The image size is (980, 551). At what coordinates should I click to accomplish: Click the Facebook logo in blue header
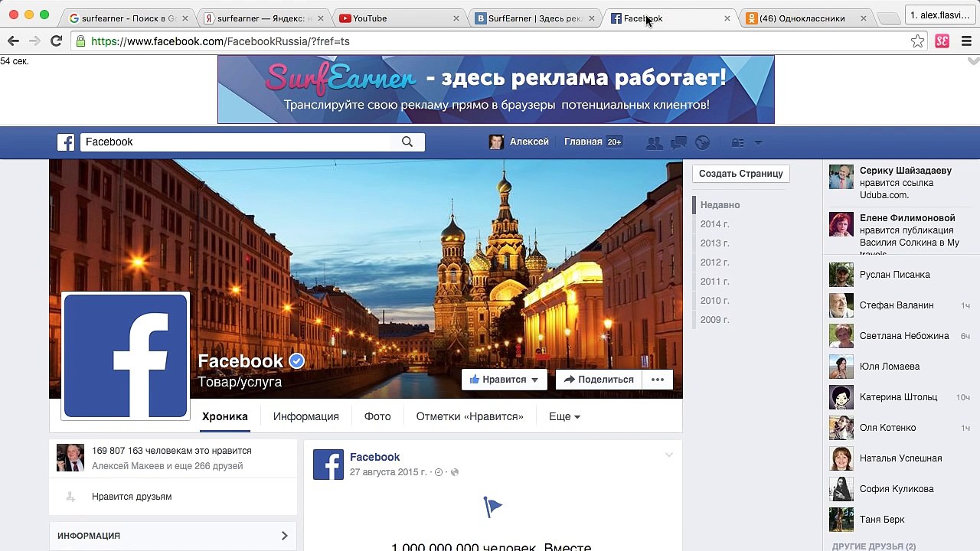pos(66,142)
